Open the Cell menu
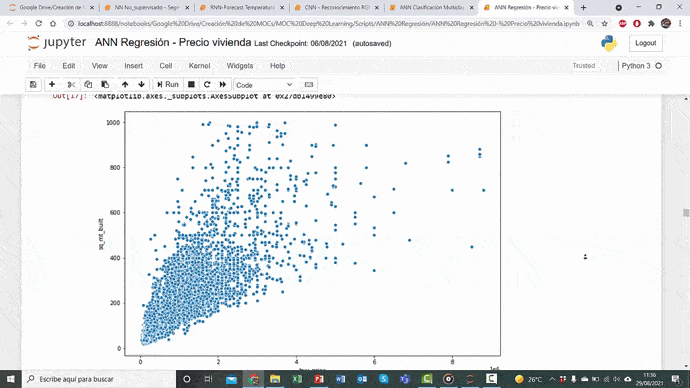 pyautogui.click(x=165, y=66)
